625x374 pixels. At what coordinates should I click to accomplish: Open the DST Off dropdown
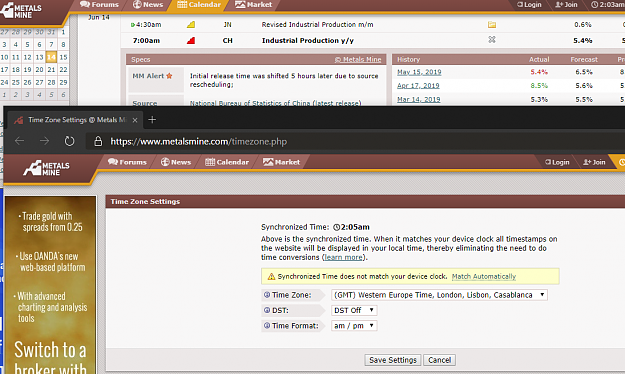pyautogui.click(x=354, y=310)
